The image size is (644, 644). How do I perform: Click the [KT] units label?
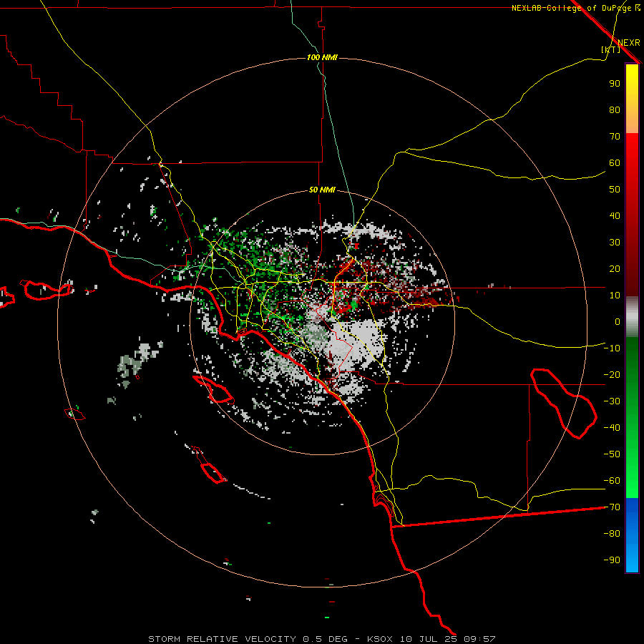click(x=611, y=49)
